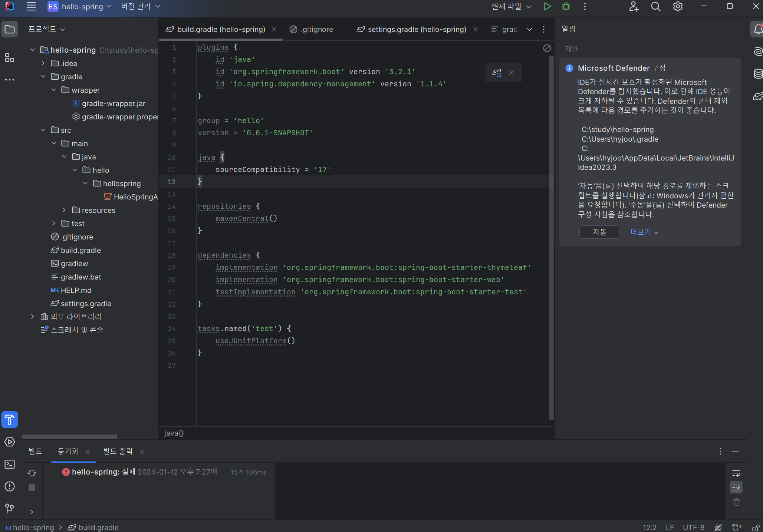Click 자동 button in Defender notification
763x532 pixels.
[x=599, y=232]
